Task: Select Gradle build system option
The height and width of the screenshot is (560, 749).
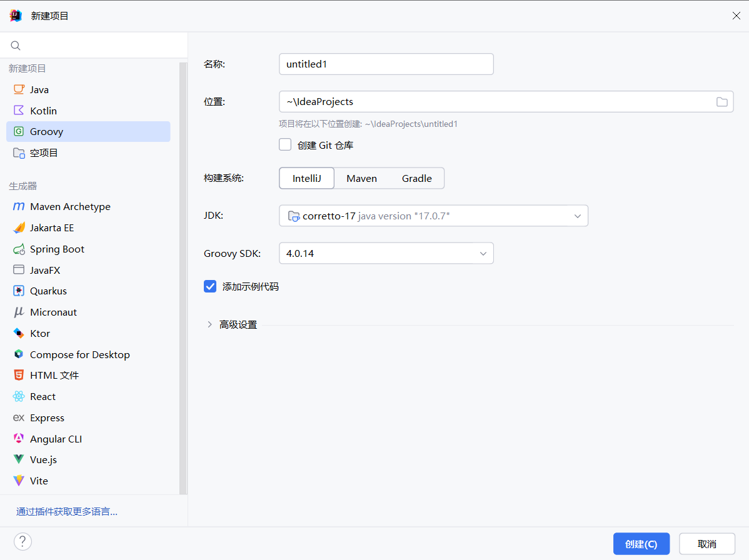Action: coord(416,178)
